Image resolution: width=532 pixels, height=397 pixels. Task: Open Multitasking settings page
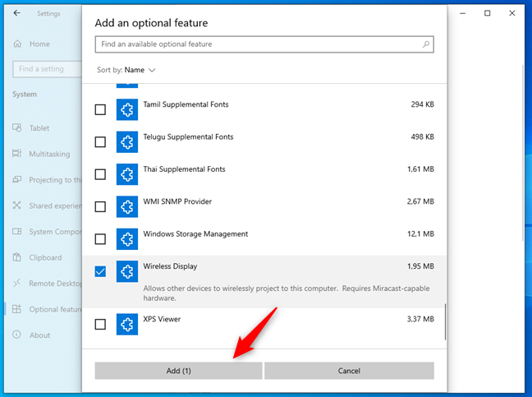pyautogui.click(x=49, y=154)
